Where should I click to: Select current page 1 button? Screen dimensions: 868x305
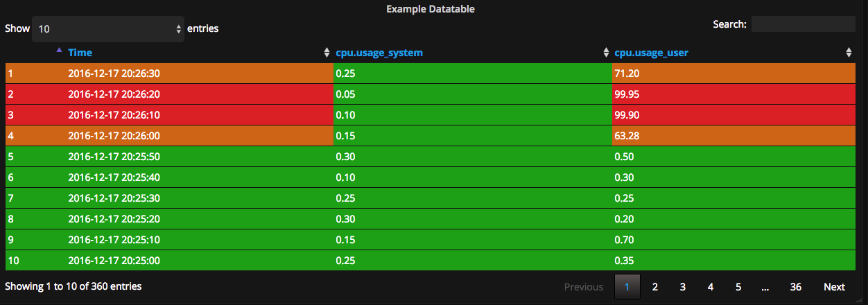627,287
